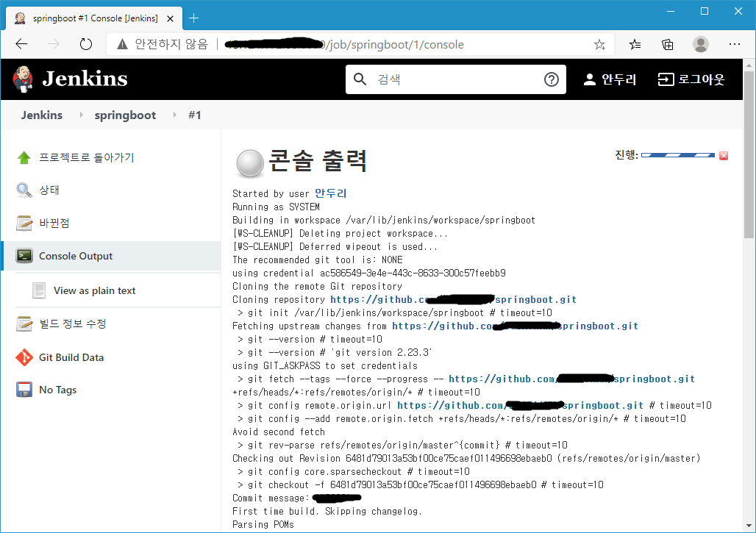Select the springboot #1 Console browser tab
This screenshot has height=533, width=756.
pos(94,18)
